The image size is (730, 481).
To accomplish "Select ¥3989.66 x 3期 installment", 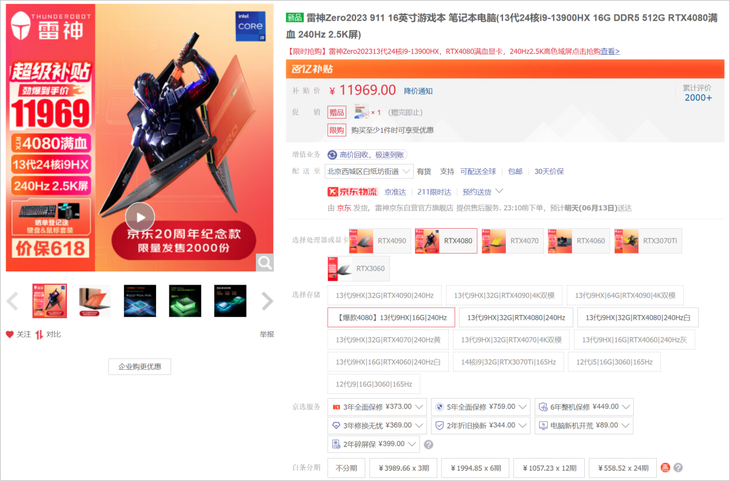I will [404, 468].
